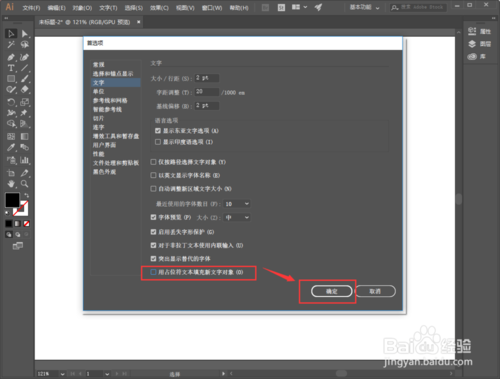The height and width of the screenshot is (379, 500).
Task: Select the Magic Wand tool
Action: pyautogui.click(x=11, y=45)
